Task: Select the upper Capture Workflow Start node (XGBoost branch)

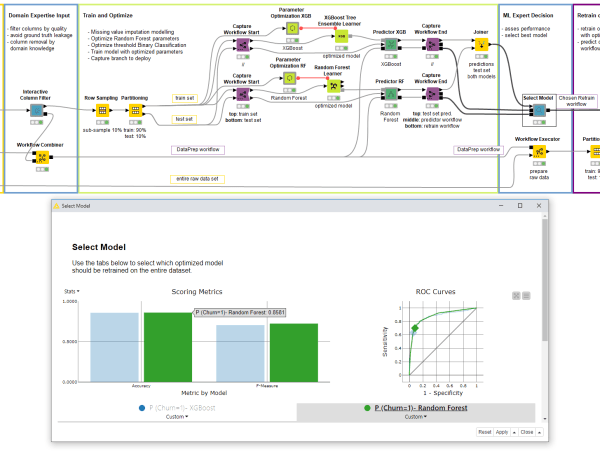Action: (x=243, y=45)
